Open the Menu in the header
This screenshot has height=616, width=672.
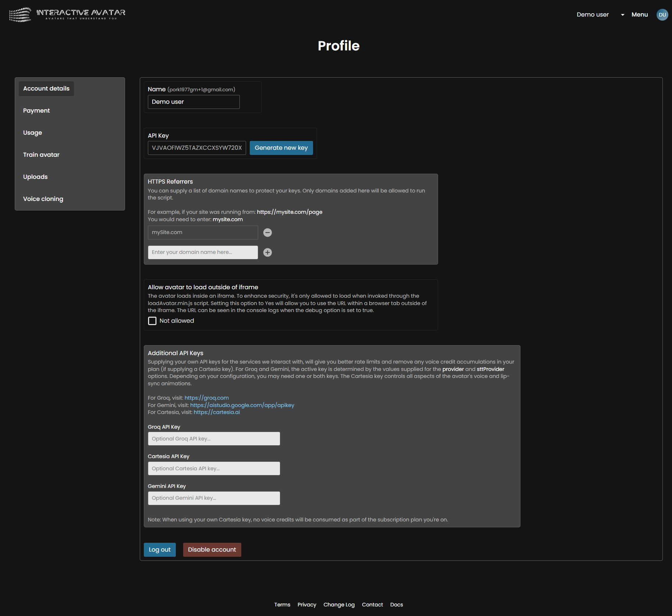[x=639, y=15]
